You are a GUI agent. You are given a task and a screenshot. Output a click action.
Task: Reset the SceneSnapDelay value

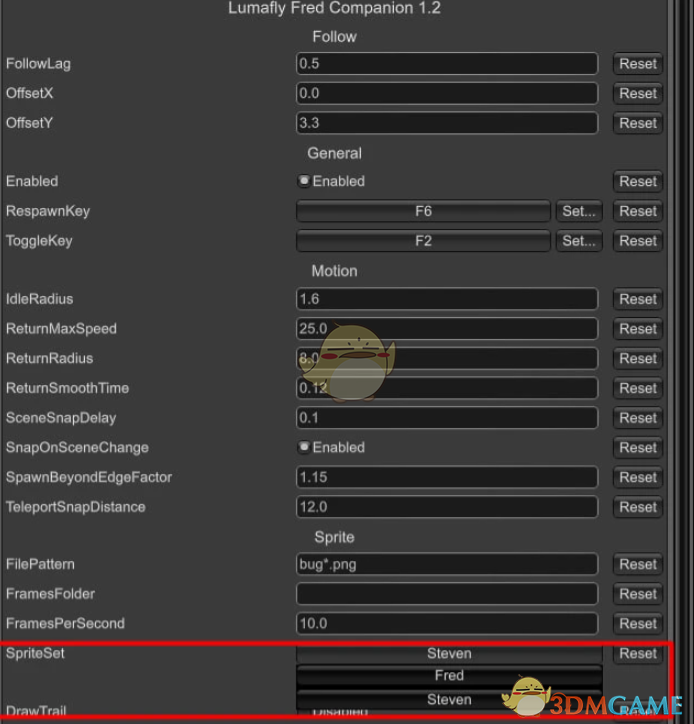point(638,418)
